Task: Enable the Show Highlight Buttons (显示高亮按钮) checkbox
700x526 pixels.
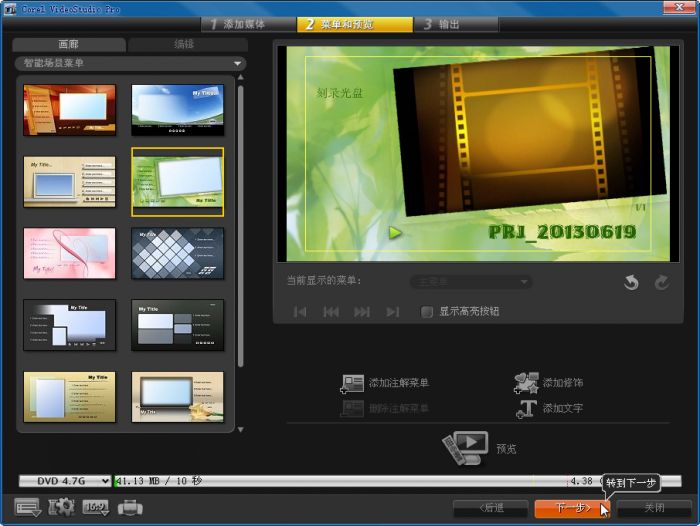Action: [427, 312]
